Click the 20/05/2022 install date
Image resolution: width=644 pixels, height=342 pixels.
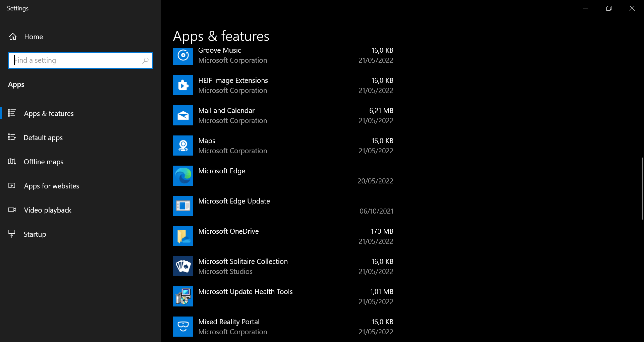(x=375, y=181)
